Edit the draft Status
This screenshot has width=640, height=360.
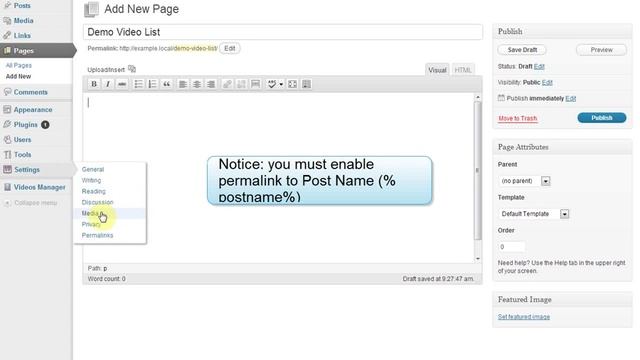coord(539,67)
